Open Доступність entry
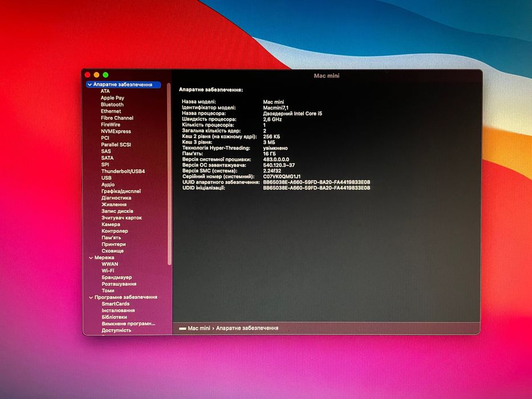 tap(116, 330)
